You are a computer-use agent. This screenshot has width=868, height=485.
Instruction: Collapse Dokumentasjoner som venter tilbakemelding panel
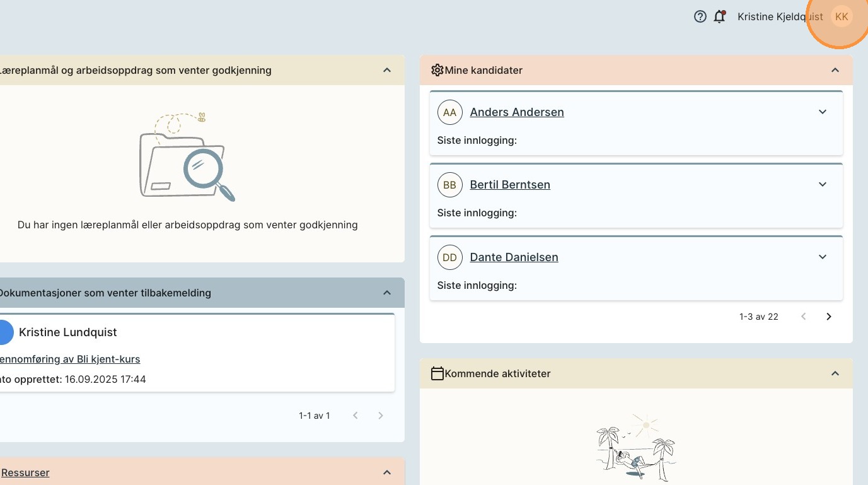click(387, 293)
